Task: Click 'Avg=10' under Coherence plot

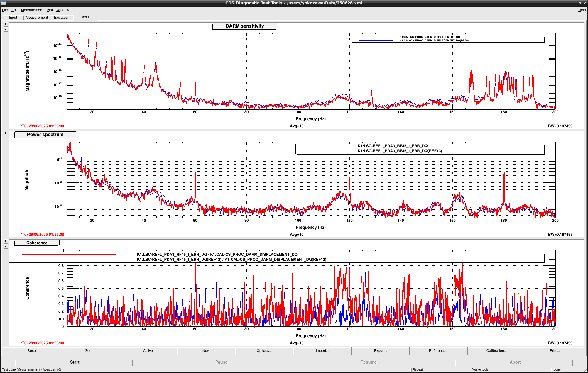Action: click(297, 343)
